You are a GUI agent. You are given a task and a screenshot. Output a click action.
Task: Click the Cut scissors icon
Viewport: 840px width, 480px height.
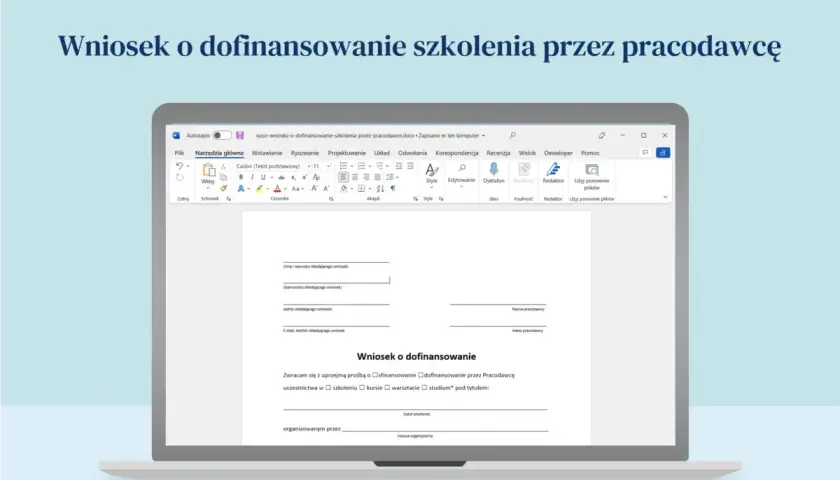[x=223, y=167]
